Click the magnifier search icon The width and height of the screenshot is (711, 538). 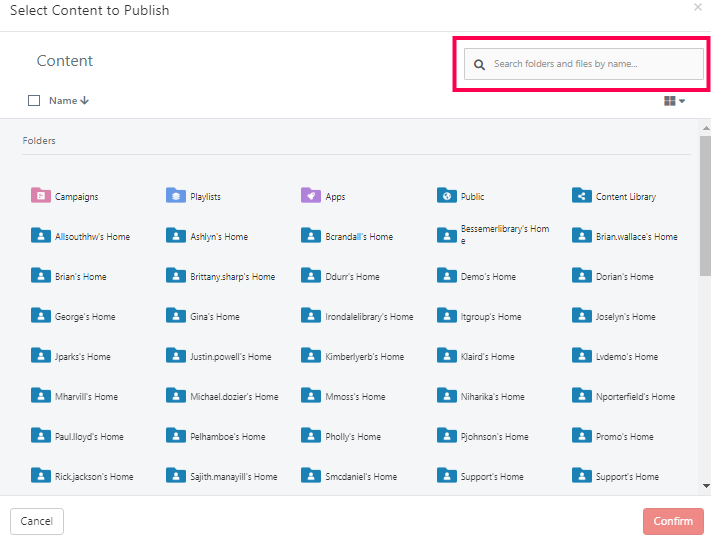click(x=479, y=64)
